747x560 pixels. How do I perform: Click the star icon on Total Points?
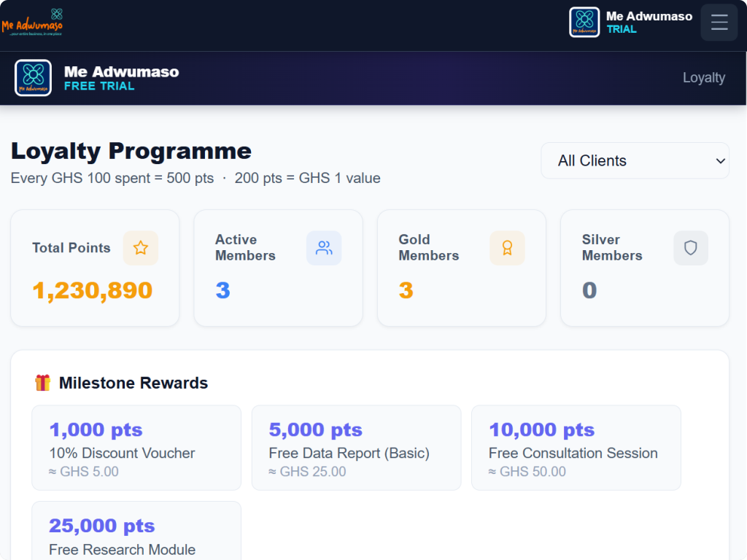click(141, 248)
